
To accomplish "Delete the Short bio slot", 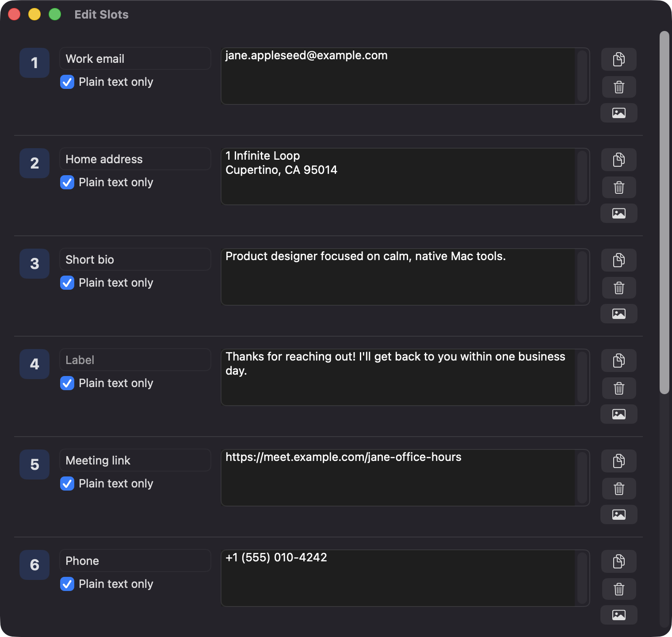I will click(x=619, y=288).
